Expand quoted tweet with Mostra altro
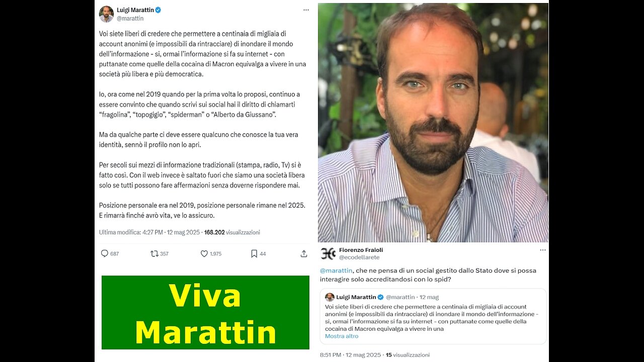This screenshot has height=362, width=644. 342,336
